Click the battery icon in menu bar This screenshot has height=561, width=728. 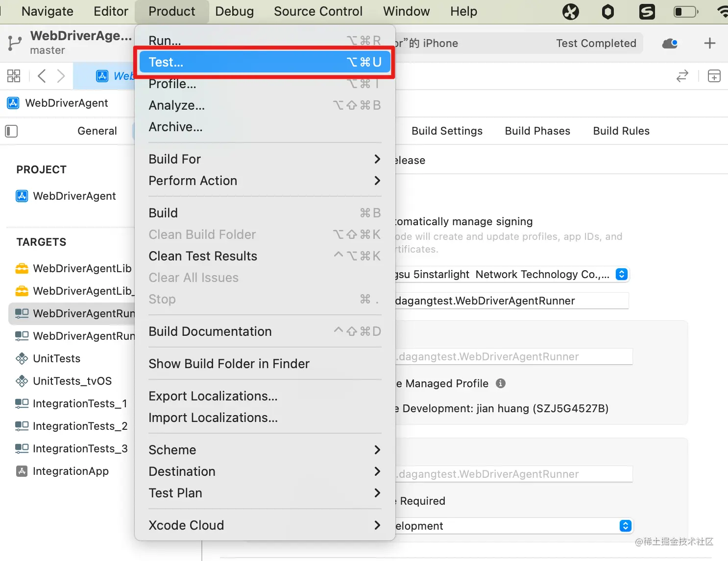pyautogui.click(x=686, y=11)
